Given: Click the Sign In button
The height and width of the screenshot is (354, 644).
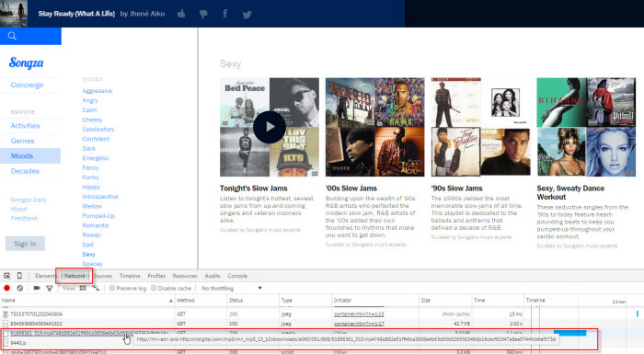Looking at the screenshot, I should click(x=25, y=244).
